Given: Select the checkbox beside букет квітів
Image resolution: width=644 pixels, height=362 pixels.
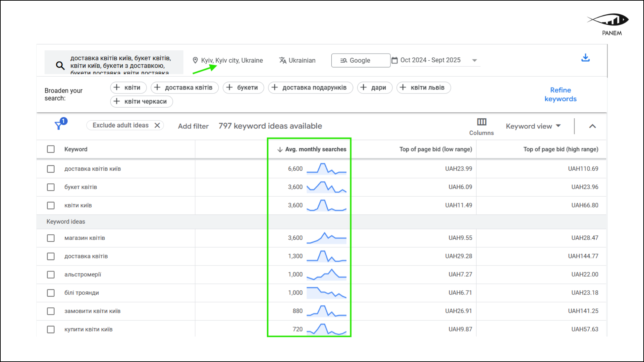Looking at the screenshot, I should [51, 187].
